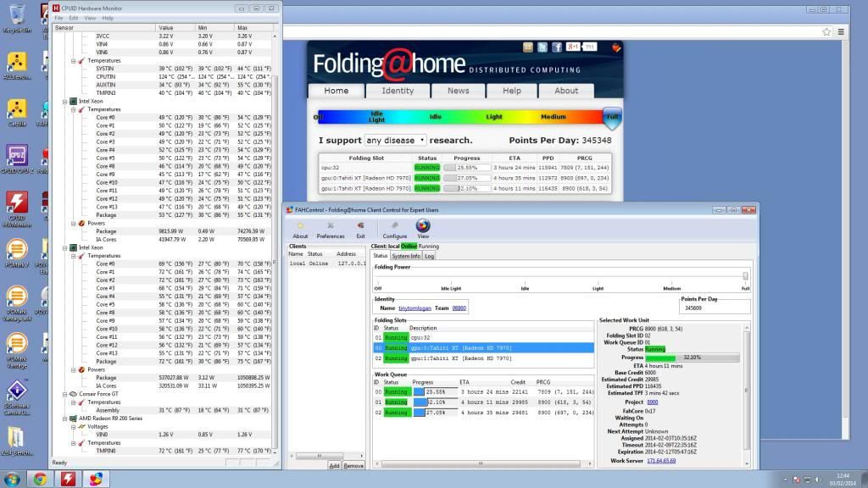Click the heart icon in the Folding@home header
Viewport: 868px width, 488px height.
coord(616,47)
